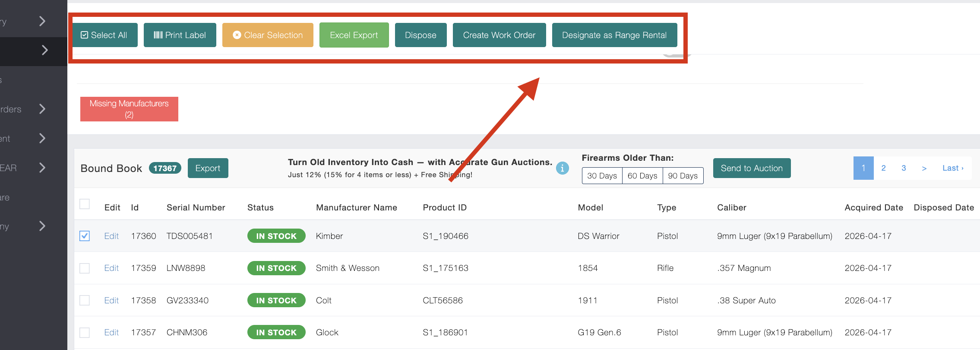Click the product ID CLT56586
Image resolution: width=980 pixels, height=350 pixels.
click(443, 300)
